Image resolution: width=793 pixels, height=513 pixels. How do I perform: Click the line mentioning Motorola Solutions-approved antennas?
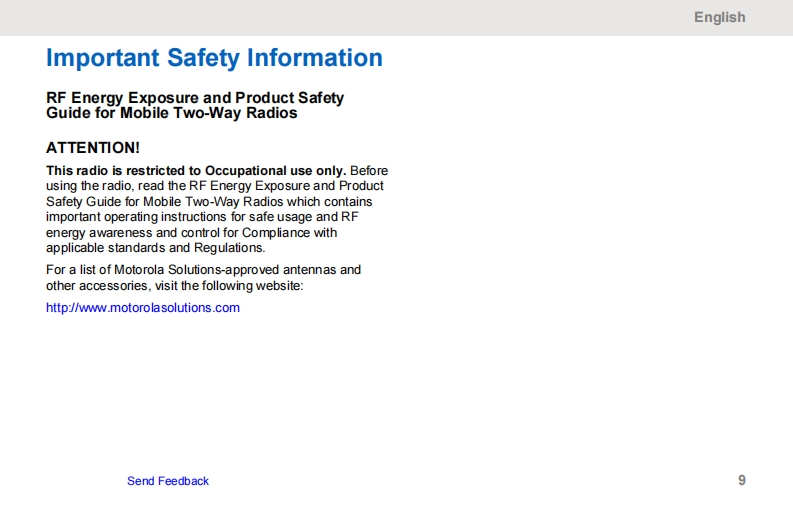tap(204, 270)
